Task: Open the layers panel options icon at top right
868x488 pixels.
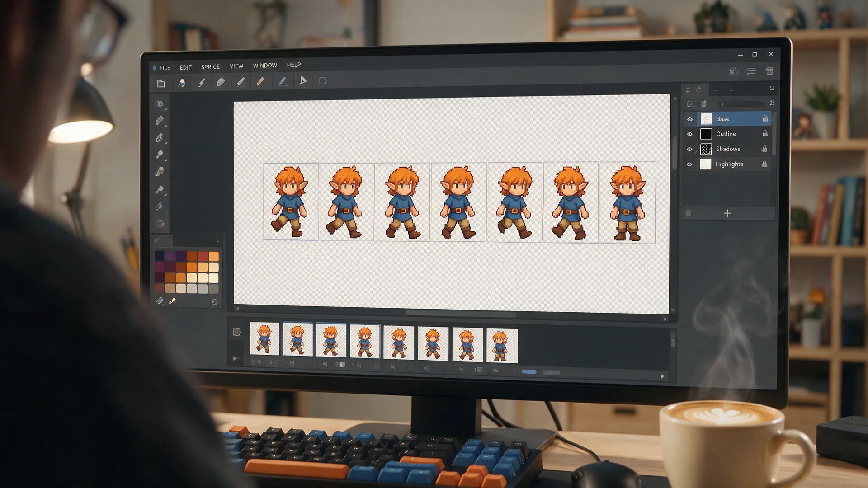Action: [x=772, y=88]
